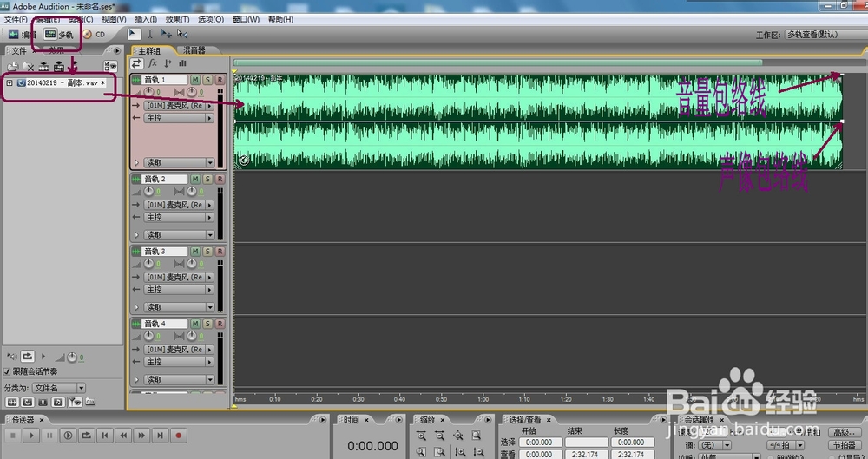868x459 pixels.
Task: Open 分类为 文件名 sort dropdown
Action: click(59, 388)
